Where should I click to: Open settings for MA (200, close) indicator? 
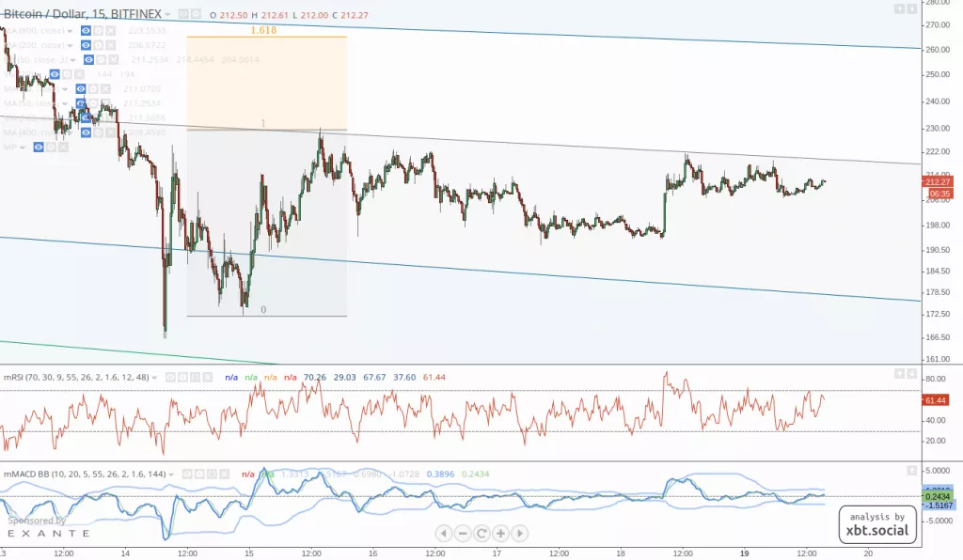click(98, 44)
